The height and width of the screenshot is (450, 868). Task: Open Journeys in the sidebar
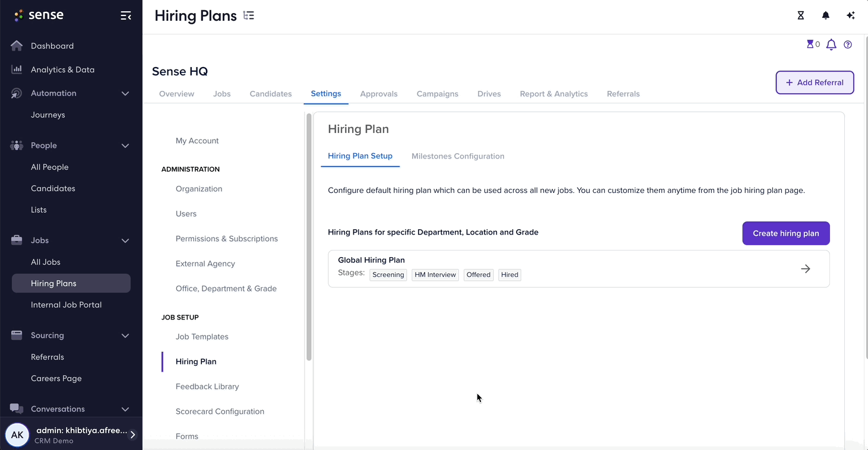click(x=48, y=115)
